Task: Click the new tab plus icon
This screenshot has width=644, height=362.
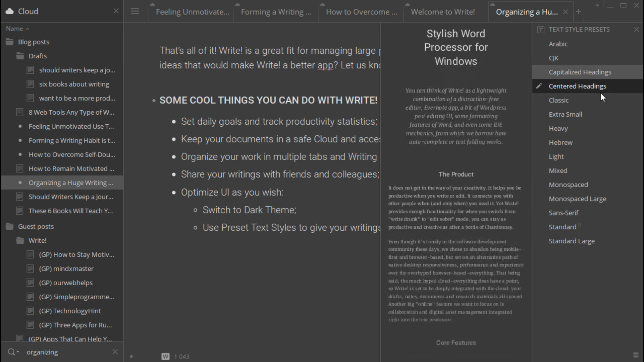Action: point(579,11)
